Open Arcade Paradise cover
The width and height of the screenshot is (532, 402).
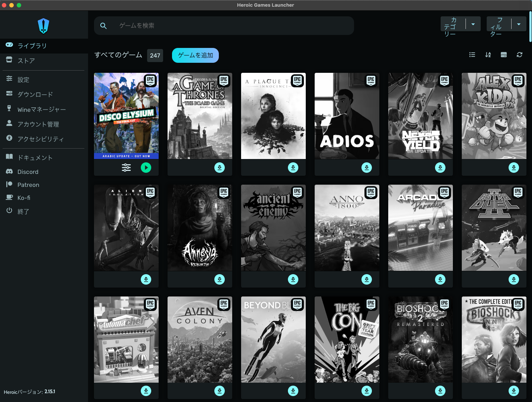[421, 228]
